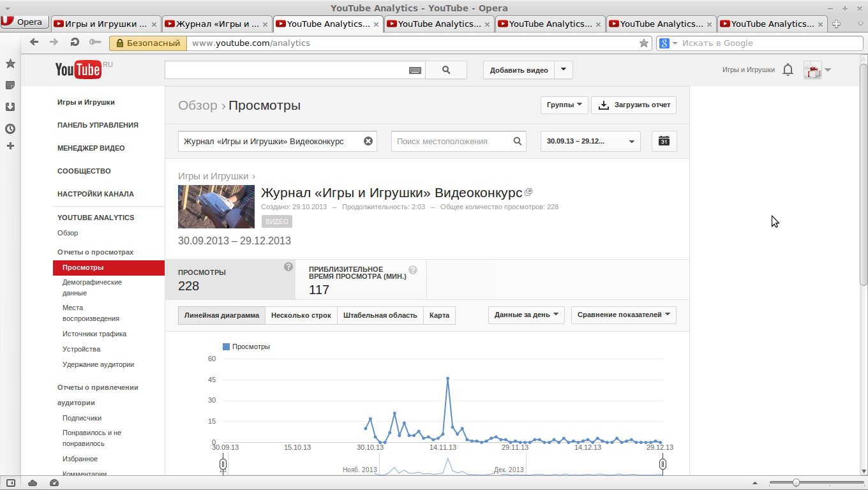Reload the page with refresh icon
The height and width of the screenshot is (490, 868).
[x=75, y=43]
